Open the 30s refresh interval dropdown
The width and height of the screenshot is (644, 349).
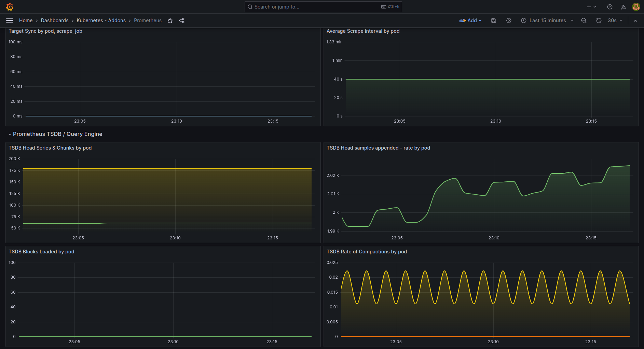pyautogui.click(x=615, y=20)
